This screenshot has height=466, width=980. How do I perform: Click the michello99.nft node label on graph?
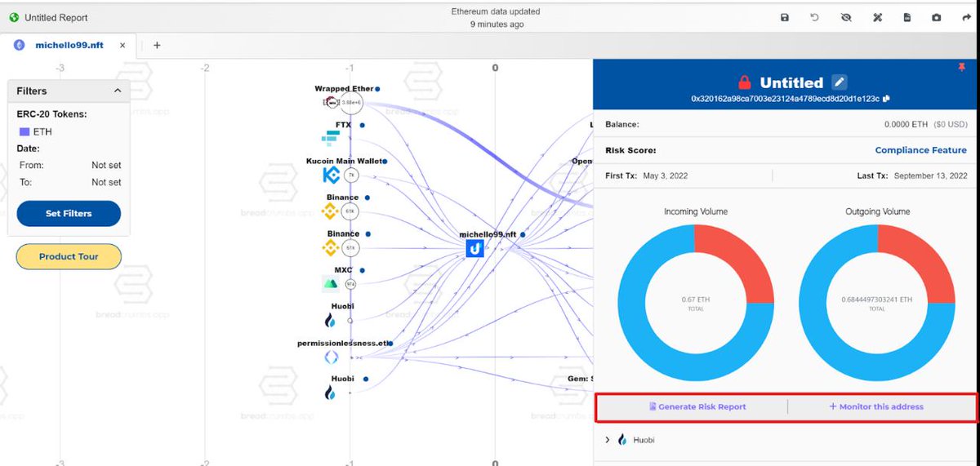click(x=488, y=234)
